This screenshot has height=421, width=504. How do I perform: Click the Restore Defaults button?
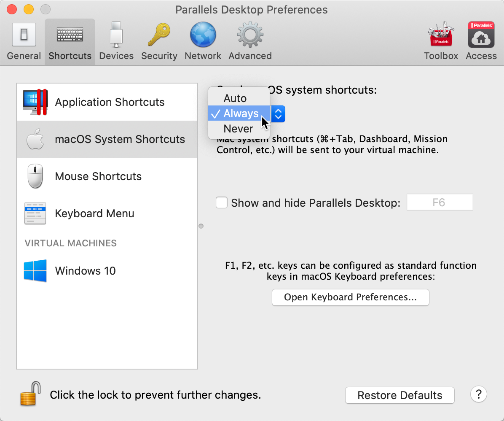[x=400, y=395]
